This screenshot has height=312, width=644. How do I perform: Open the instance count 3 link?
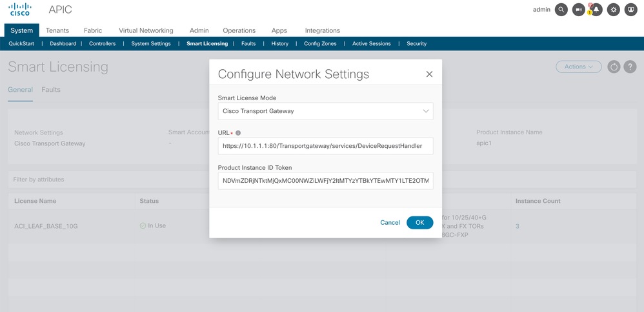[518, 226]
